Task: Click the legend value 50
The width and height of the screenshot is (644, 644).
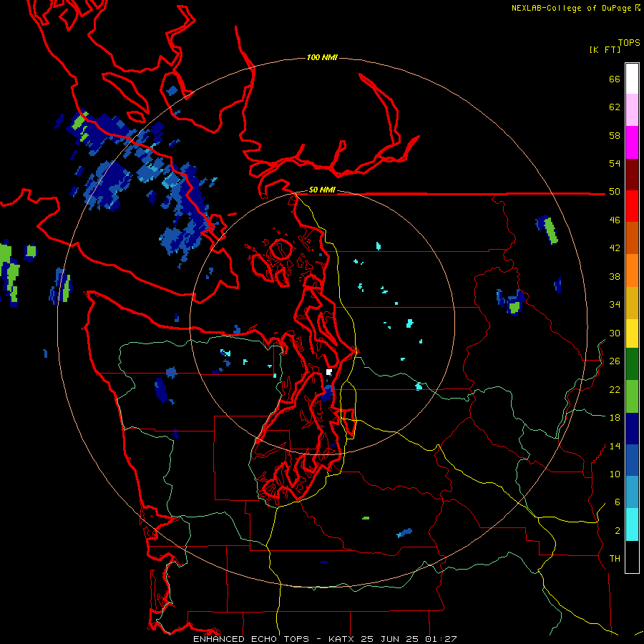Action: (615, 192)
